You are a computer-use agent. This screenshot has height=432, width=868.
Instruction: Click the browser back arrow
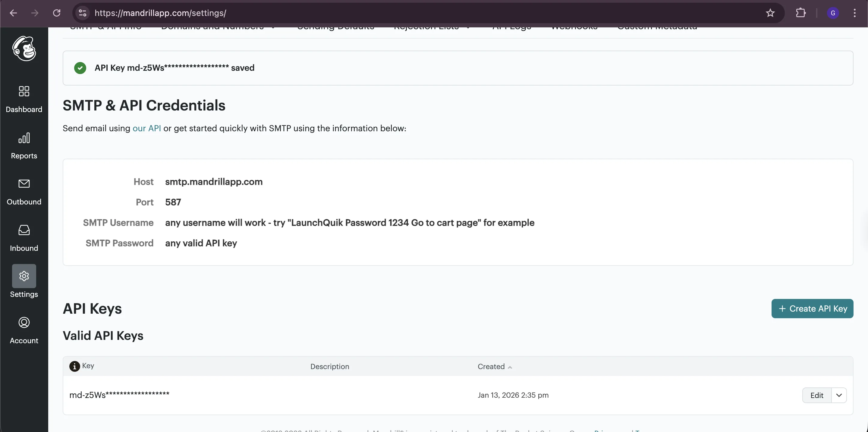13,13
